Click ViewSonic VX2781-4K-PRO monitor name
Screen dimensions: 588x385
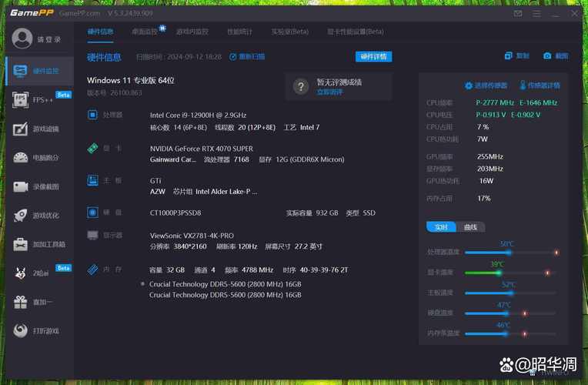192,236
